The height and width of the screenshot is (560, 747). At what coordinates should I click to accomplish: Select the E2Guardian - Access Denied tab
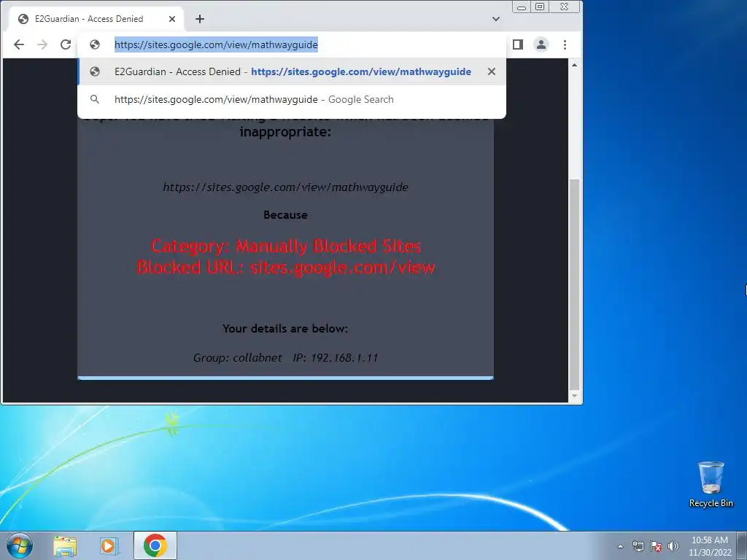pyautogui.click(x=96, y=19)
